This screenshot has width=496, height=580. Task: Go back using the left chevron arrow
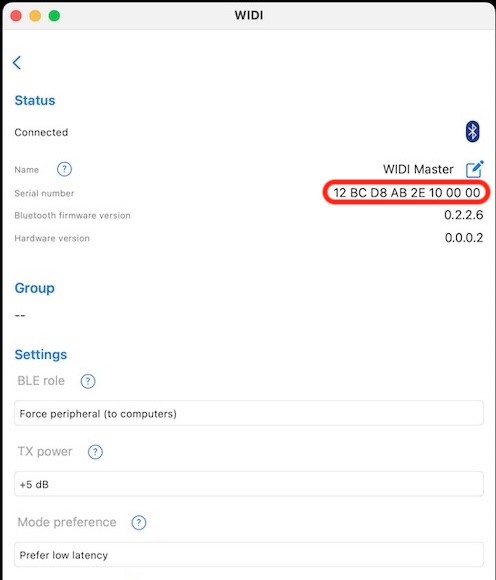17,63
